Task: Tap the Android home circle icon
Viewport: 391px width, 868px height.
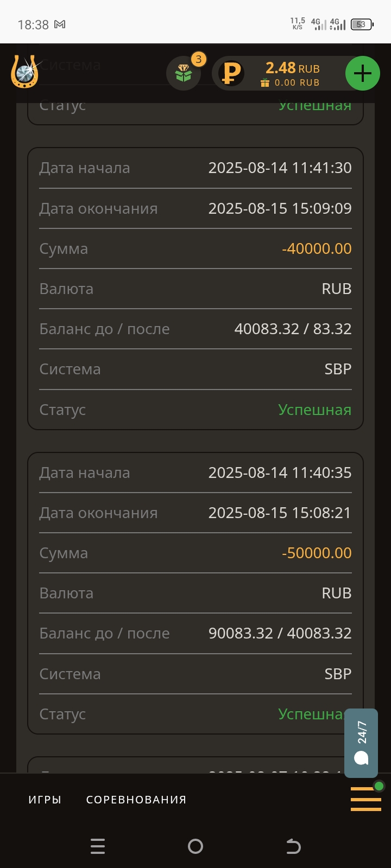Action: point(195,846)
